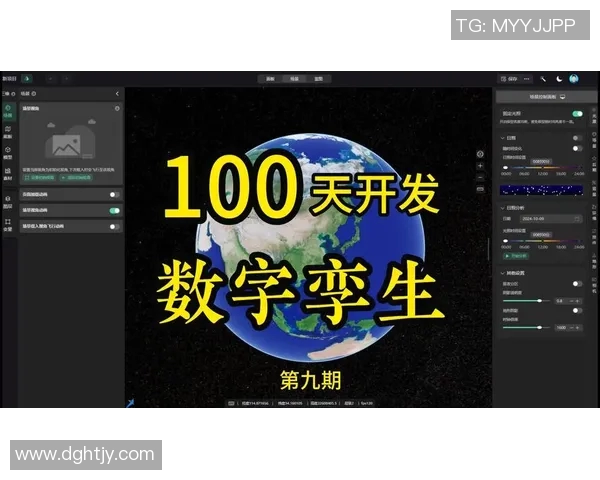Adjust the upper colorful time-of-day slider
600x480 pixels.
click(543, 167)
